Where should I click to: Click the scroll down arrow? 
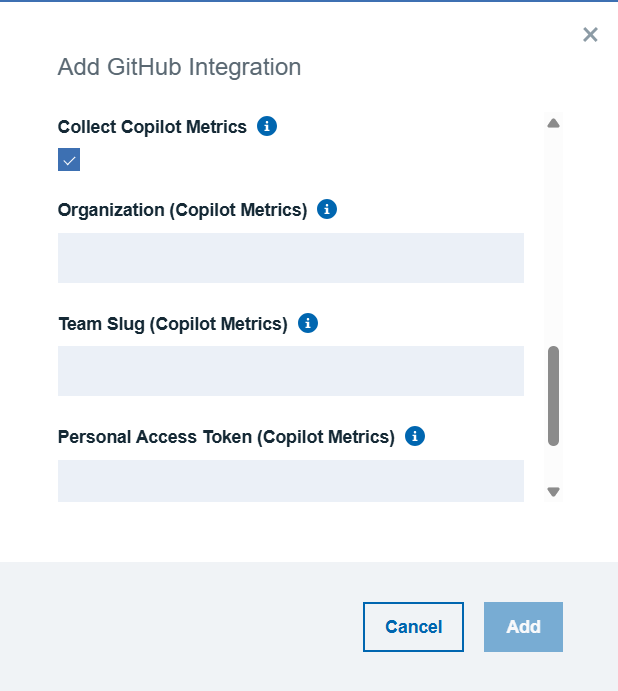coord(553,491)
